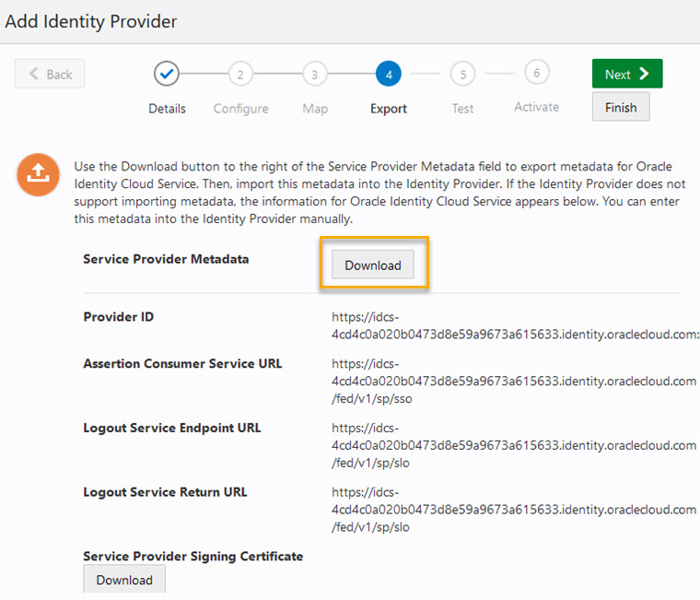Select step 3 circle in wizard
The height and width of the screenshot is (600, 700).
click(x=314, y=74)
